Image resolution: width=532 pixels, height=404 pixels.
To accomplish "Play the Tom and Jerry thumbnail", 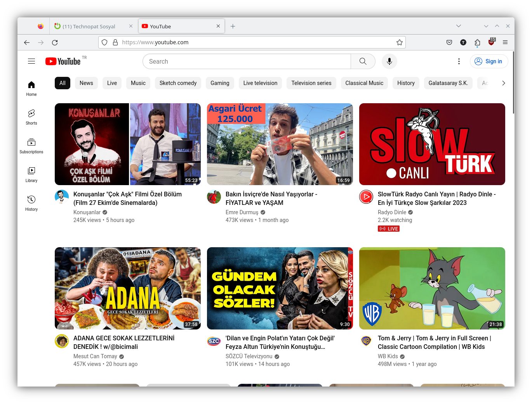I will tap(432, 288).
